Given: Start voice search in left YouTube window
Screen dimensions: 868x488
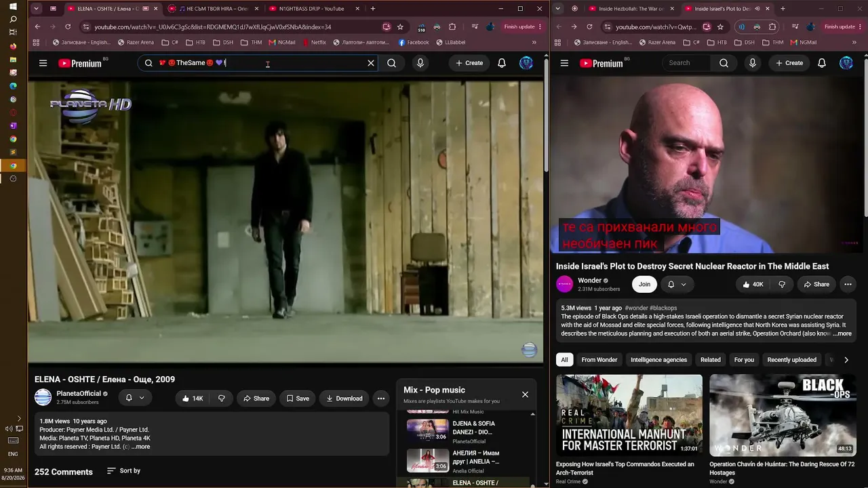Looking at the screenshot, I should pyautogui.click(x=420, y=63).
